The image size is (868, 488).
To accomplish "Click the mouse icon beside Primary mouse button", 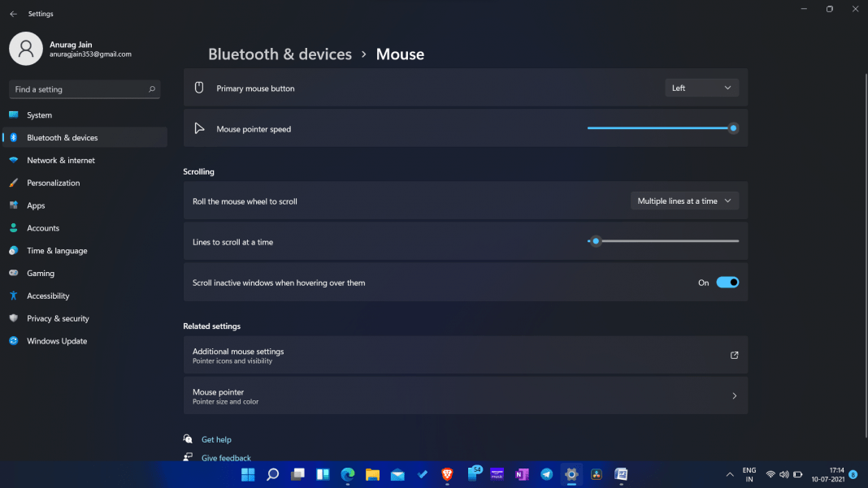I will [198, 87].
